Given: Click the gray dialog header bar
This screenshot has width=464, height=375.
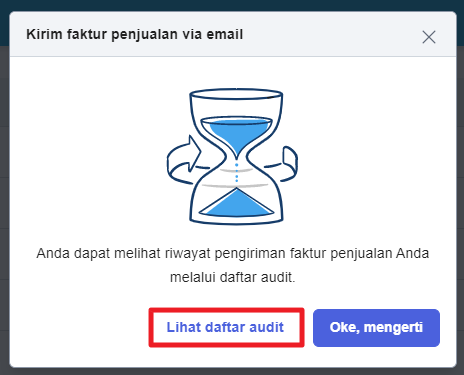Looking at the screenshot, I should coord(233,34).
